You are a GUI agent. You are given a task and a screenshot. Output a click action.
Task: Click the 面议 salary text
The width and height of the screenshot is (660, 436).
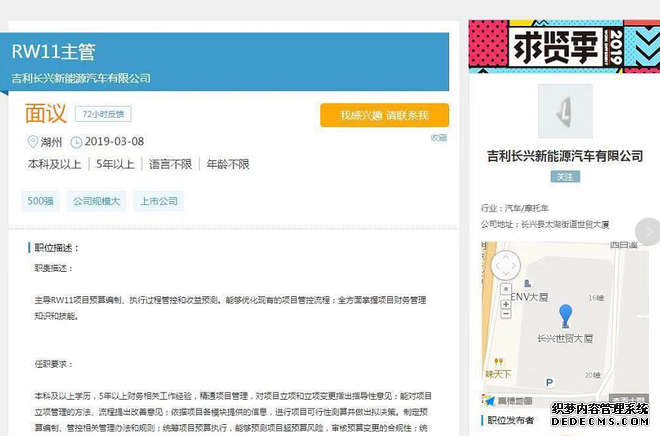46,113
